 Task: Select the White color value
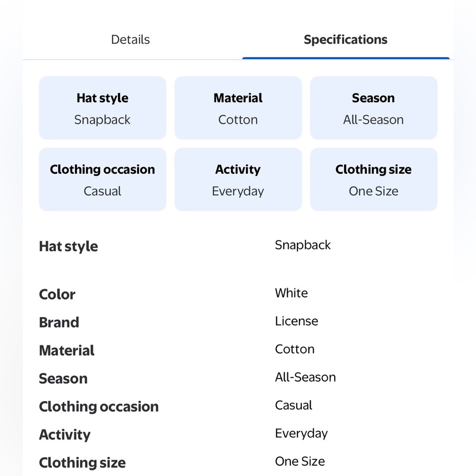click(291, 293)
